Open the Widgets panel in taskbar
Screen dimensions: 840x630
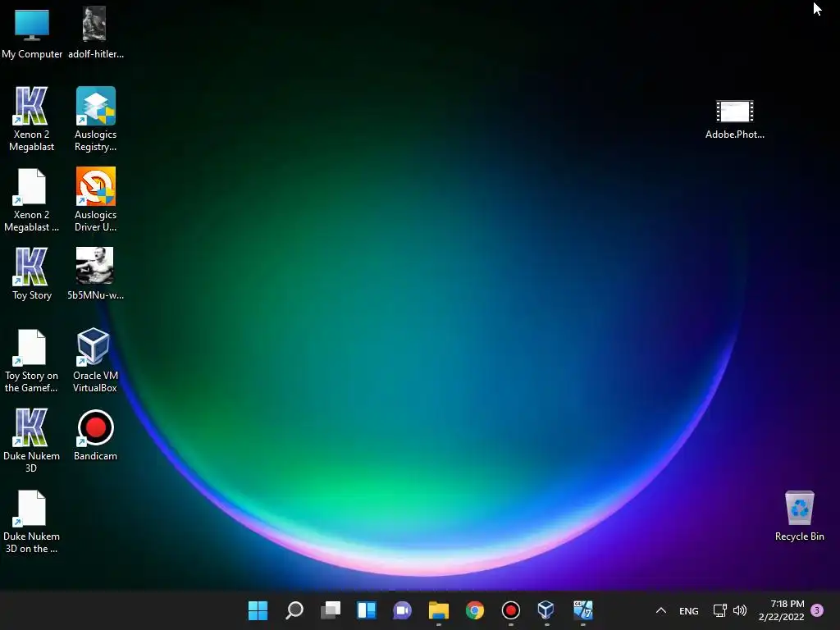pyautogui.click(x=367, y=610)
